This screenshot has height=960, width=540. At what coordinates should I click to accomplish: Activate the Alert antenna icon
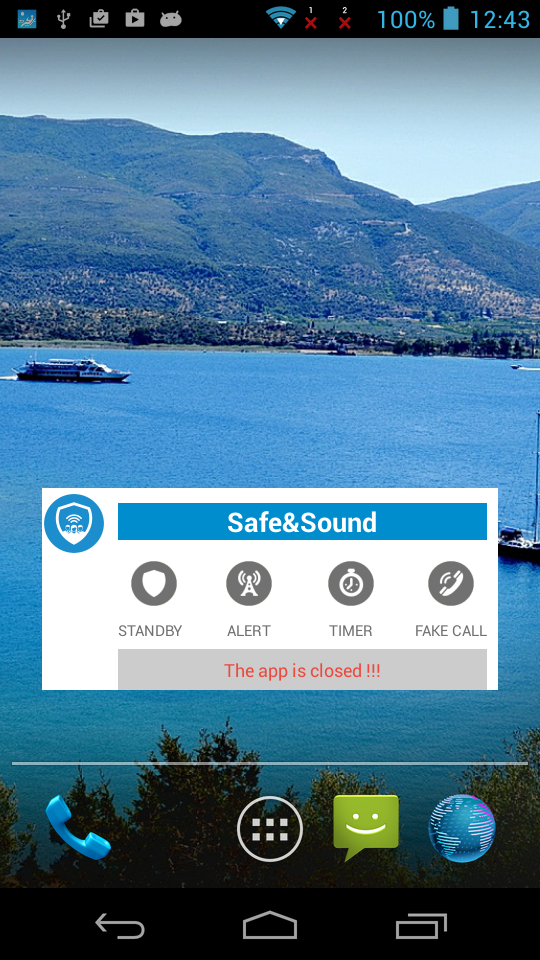249,583
